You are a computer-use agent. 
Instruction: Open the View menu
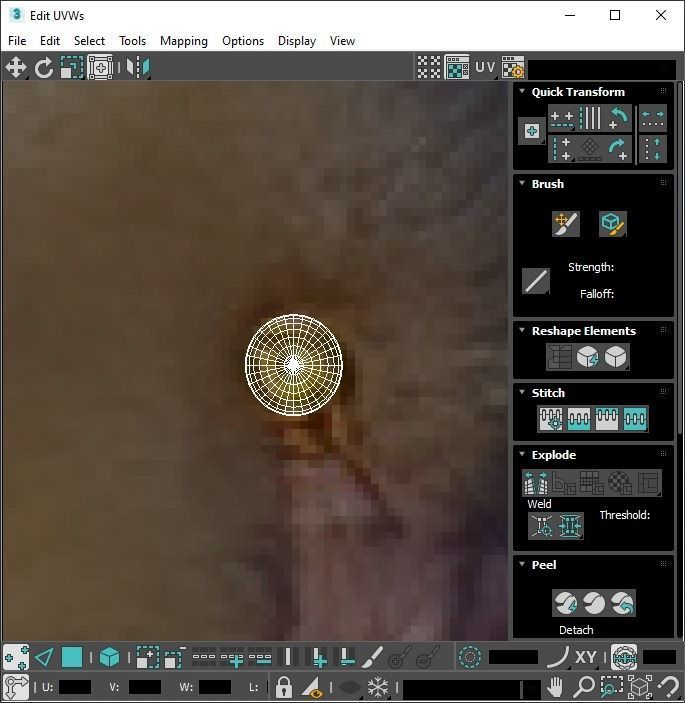pos(342,41)
